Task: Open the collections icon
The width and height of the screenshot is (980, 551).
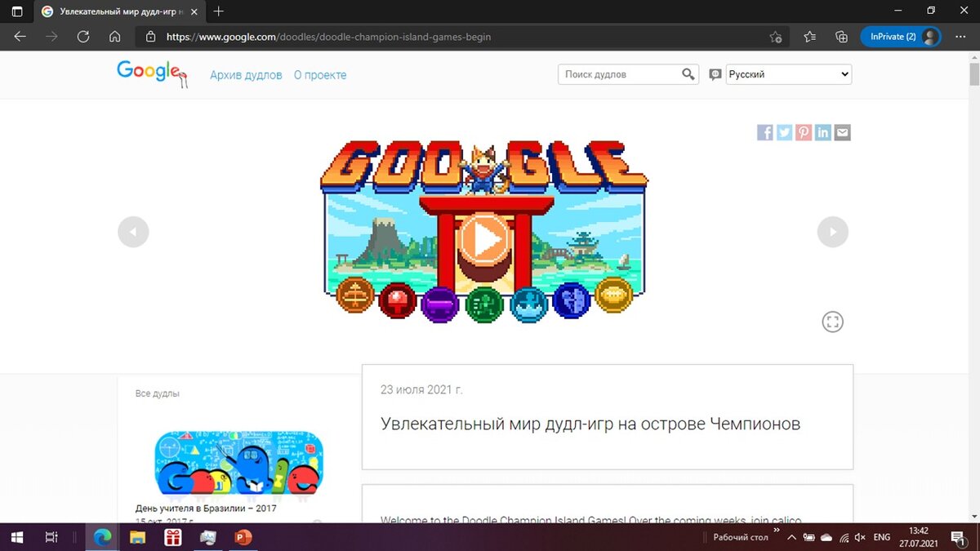Action: coord(841,37)
